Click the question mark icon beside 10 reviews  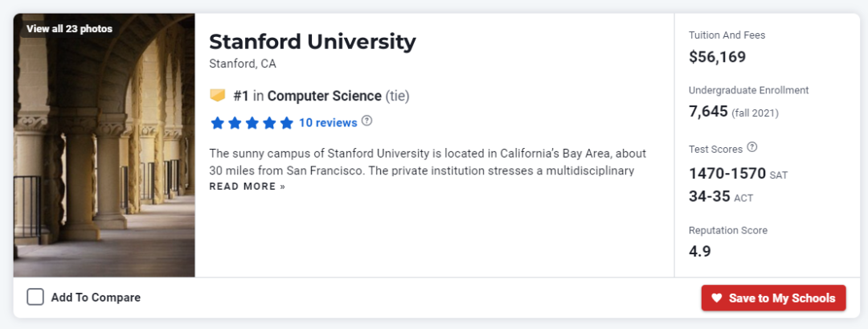click(x=366, y=121)
